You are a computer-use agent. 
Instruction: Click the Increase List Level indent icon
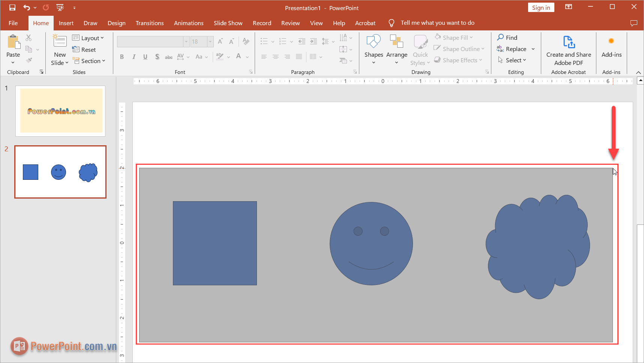click(314, 41)
